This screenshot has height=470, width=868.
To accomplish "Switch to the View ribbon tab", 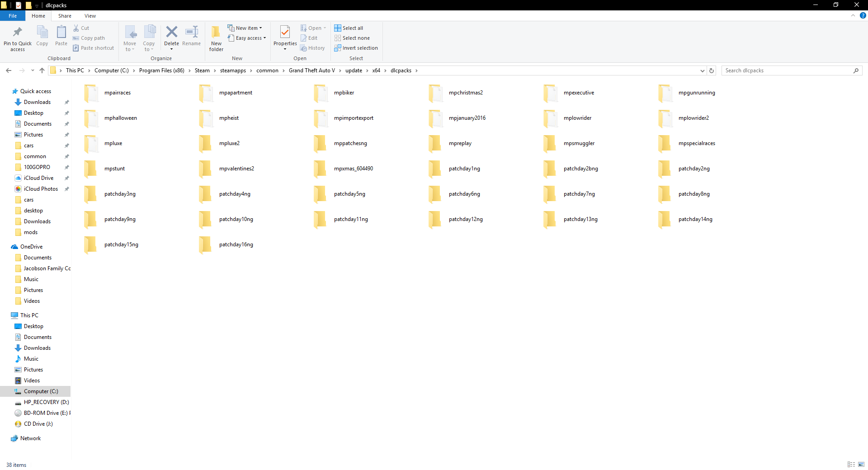I will (x=90, y=16).
